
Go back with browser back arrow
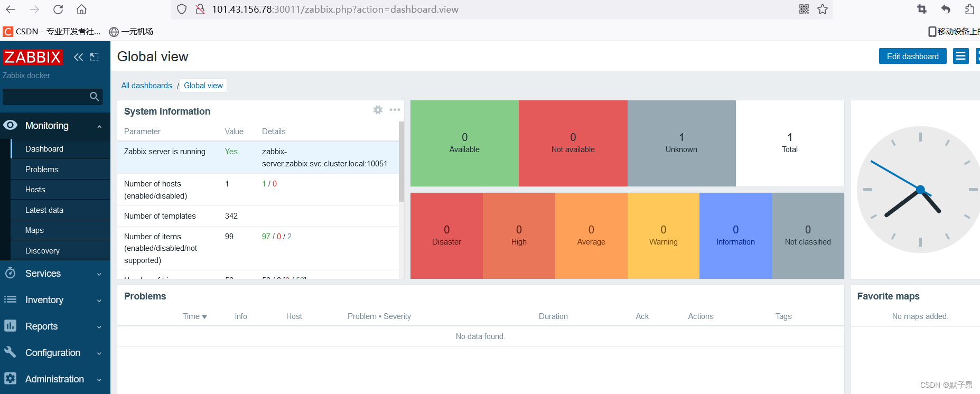pyautogui.click(x=11, y=9)
